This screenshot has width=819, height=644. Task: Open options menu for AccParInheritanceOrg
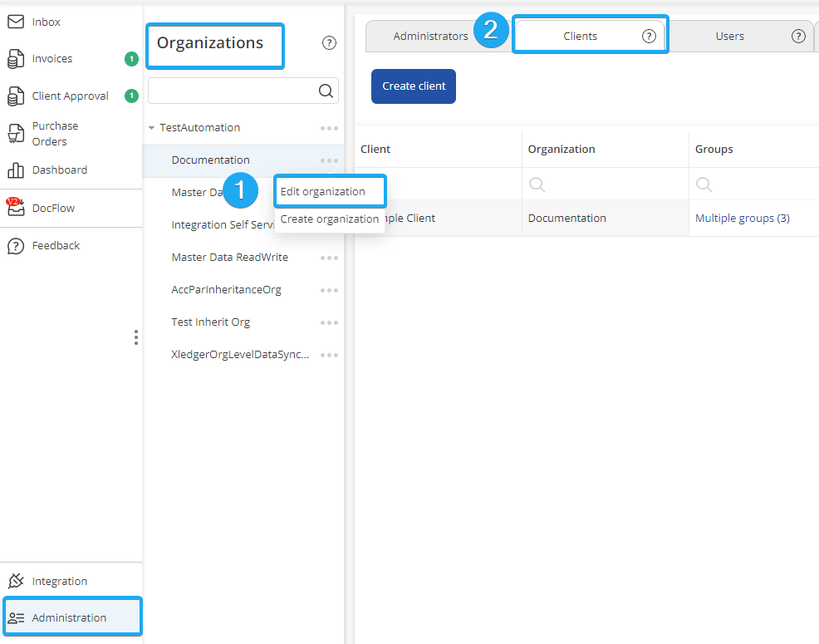point(329,290)
